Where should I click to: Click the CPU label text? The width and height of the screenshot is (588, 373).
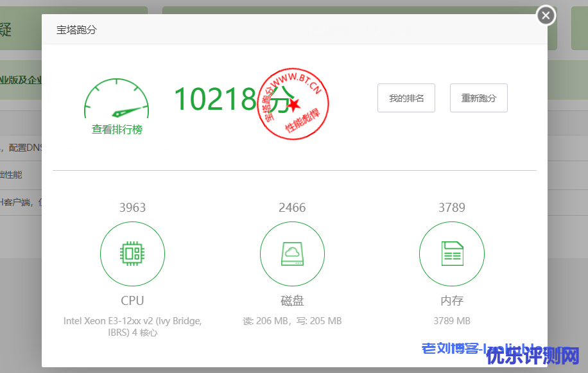[x=132, y=300]
